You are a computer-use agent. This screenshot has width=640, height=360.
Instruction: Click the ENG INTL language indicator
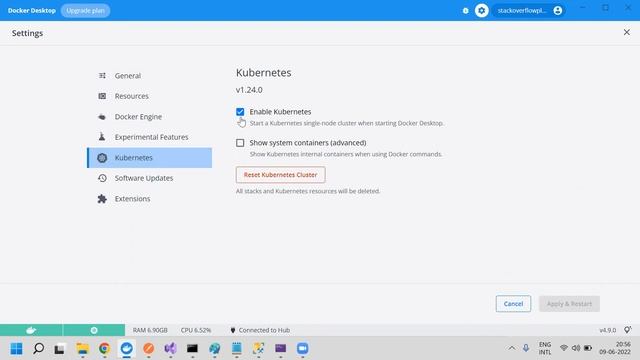pos(545,348)
